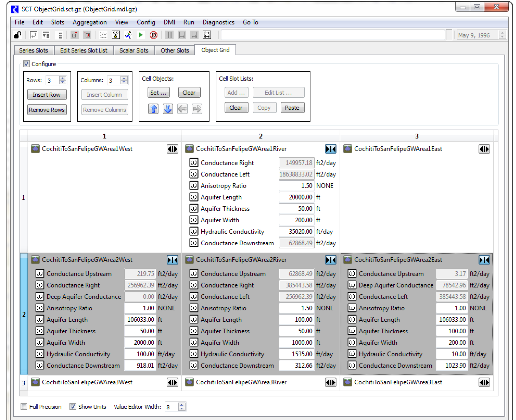Click the red disable dispatching icon
Image resolution: width=516 pixels, height=420 pixels.
(154, 35)
